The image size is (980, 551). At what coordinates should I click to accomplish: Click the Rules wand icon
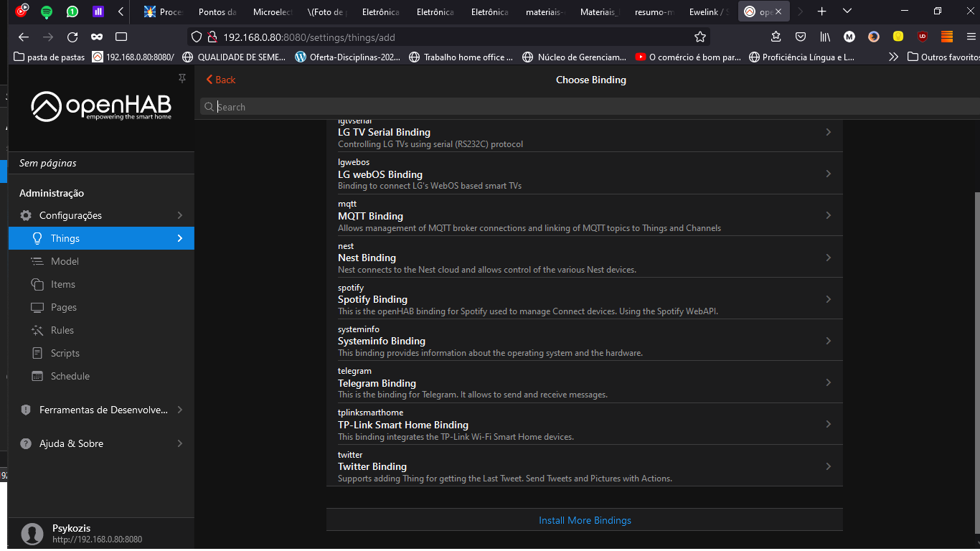(37, 330)
